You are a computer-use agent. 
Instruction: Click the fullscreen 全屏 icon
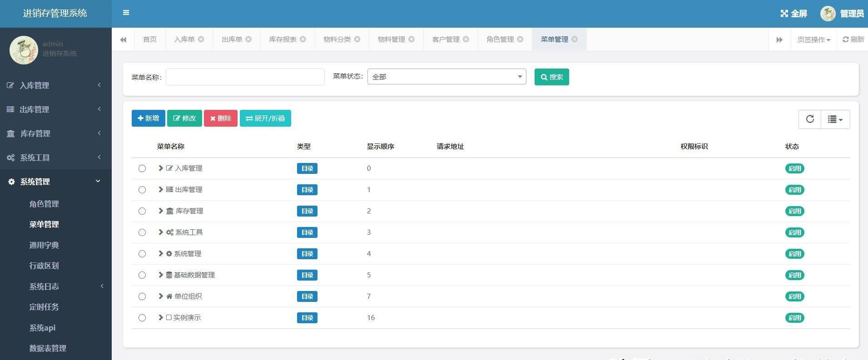pos(784,14)
